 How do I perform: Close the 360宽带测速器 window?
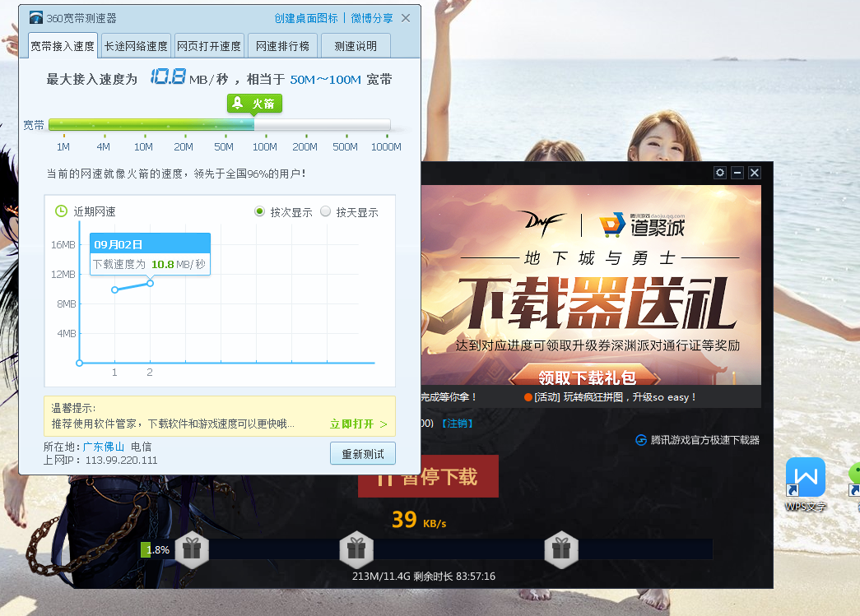[406, 18]
